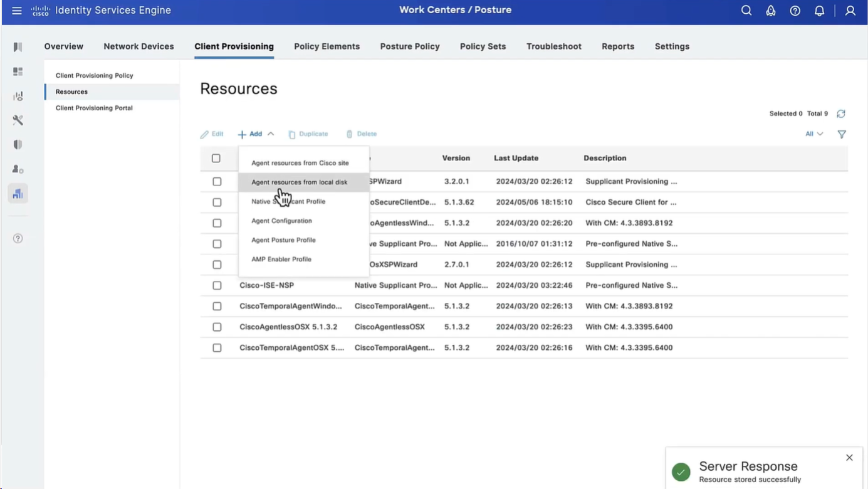Open the user profile icon
This screenshot has height=489, width=868.
pyautogui.click(x=850, y=11)
